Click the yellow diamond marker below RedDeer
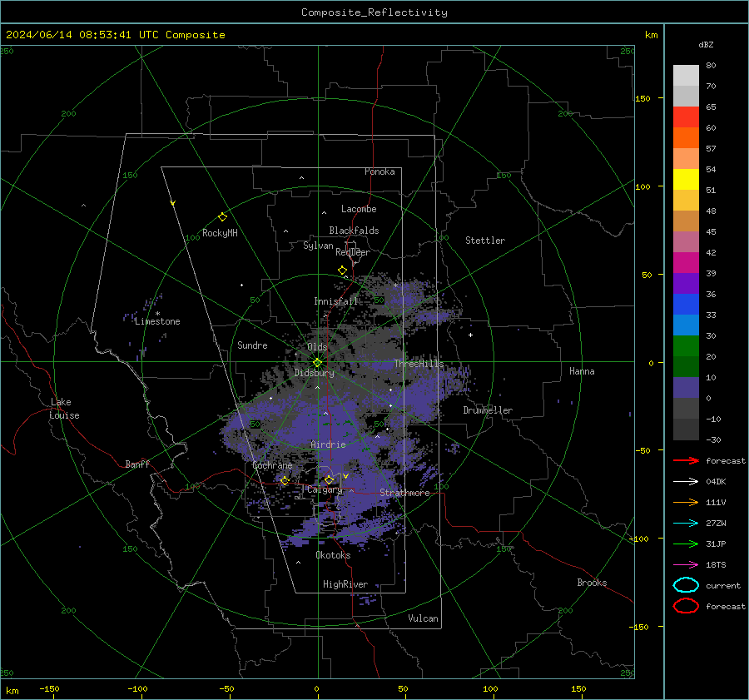The image size is (749, 700). tap(343, 271)
